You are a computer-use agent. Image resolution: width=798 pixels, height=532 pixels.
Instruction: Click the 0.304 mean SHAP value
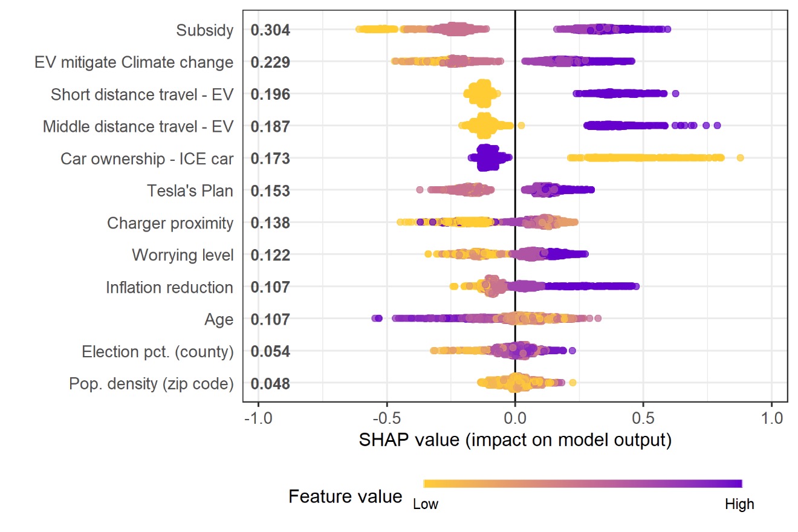pyautogui.click(x=270, y=30)
